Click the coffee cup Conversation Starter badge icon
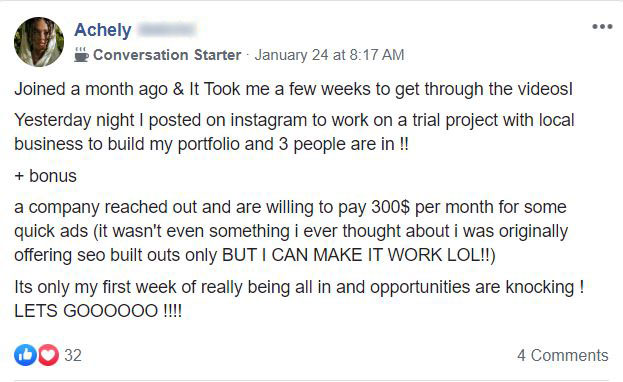The height and width of the screenshot is (382, 623). (x=81, y=55)
